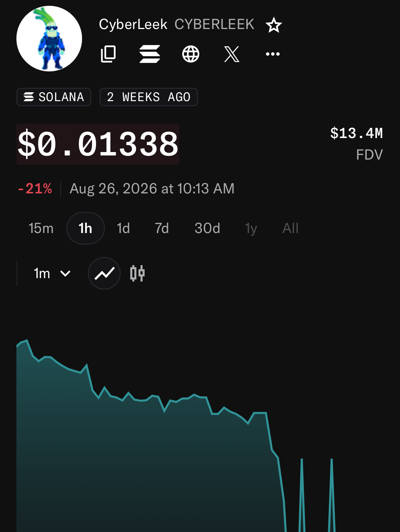This screenshot has width=400, height=532.
Task: Click the $13.4M FDV value
Action: pos(357,133)
